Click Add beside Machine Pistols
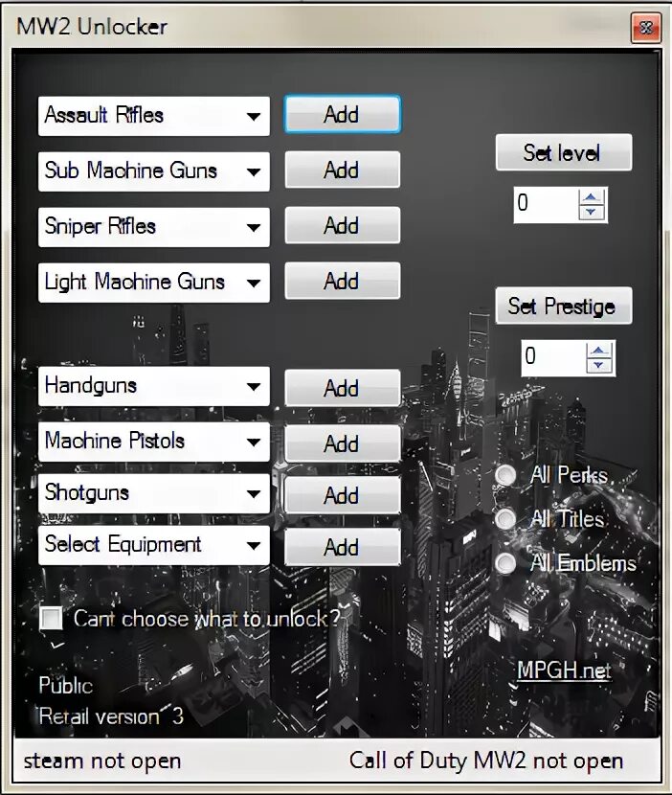 343,443
